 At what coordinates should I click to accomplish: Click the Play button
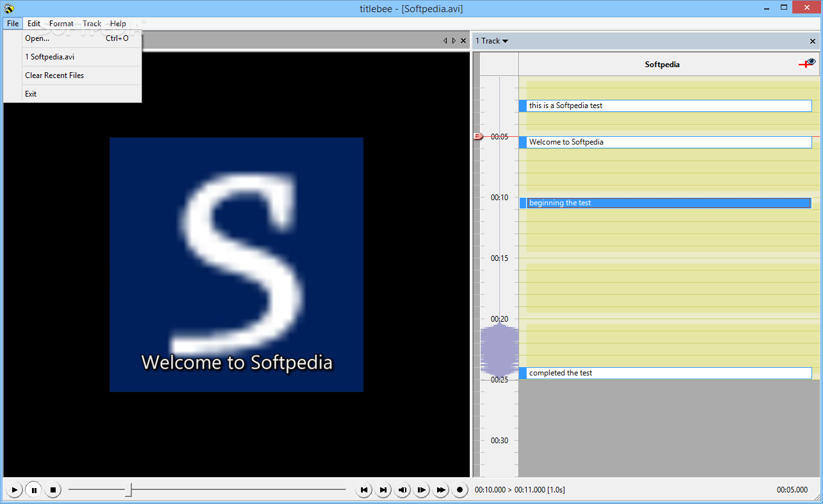(x=14, y=490)
